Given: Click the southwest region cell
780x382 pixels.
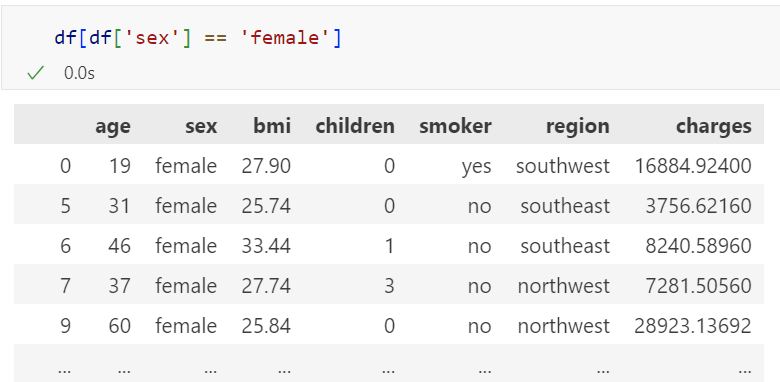Looking at the screenshot, I should pyautogui.click(x=563, y=166).
